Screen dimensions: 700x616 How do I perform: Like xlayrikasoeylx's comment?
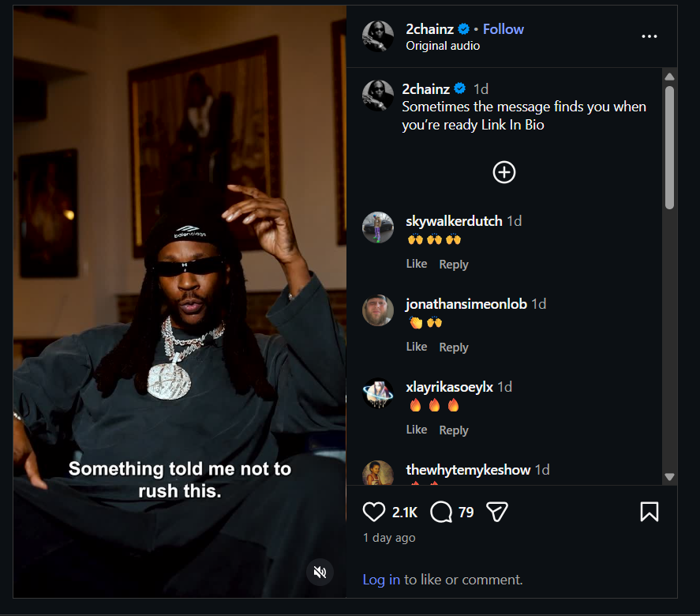click(417, 430)
